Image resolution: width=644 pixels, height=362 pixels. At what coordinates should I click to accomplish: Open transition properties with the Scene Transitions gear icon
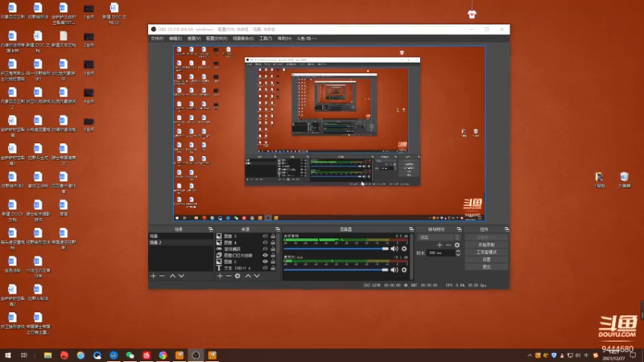457,245
